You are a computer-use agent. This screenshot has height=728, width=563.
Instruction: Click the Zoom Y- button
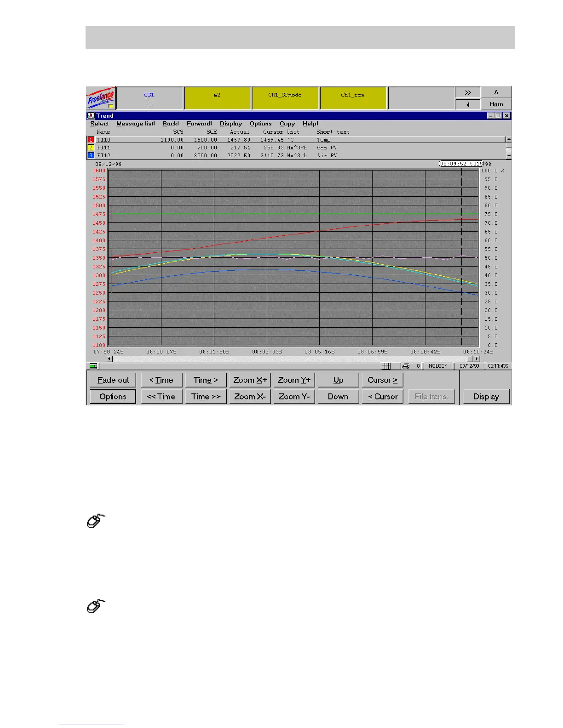click(294, 397)
